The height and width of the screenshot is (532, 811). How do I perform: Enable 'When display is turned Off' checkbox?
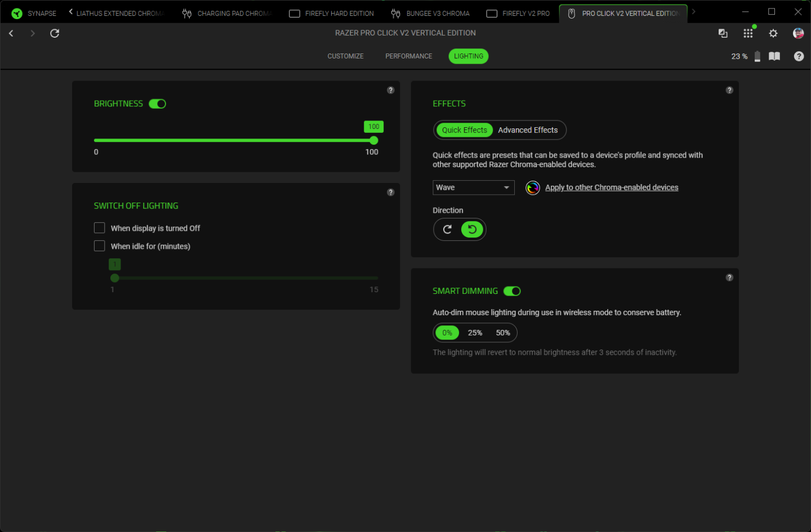pos(100,228)
